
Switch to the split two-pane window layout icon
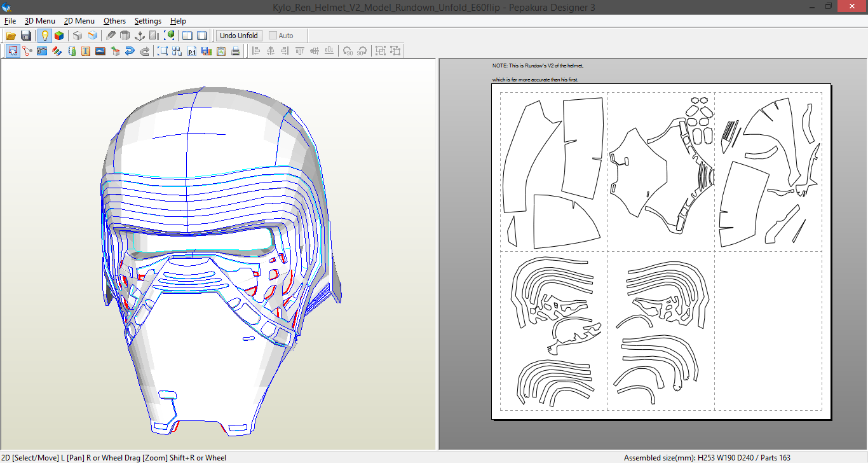[187, 36]
